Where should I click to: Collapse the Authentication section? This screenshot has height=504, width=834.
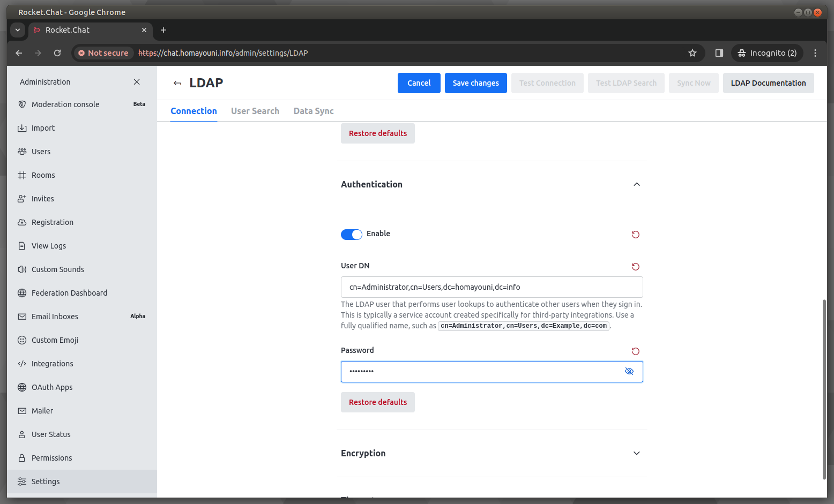point(637,184)
